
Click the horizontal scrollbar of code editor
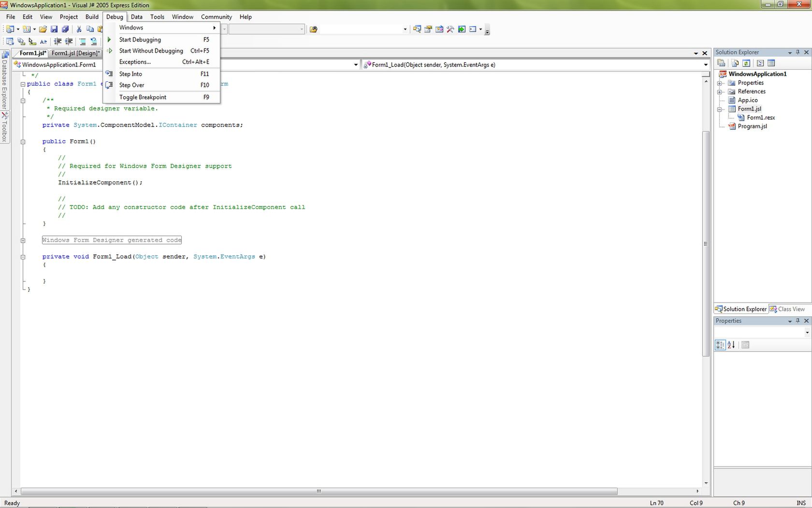(x=319, y=491)
